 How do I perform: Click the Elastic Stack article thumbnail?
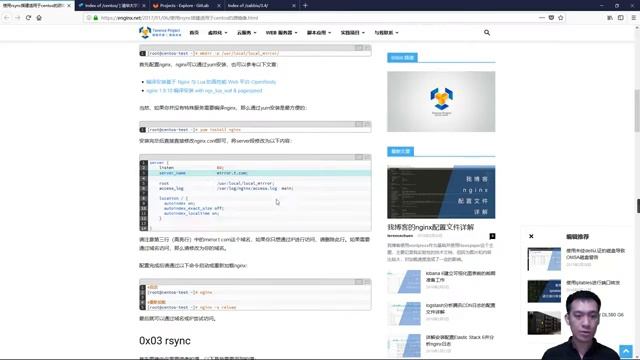(x=404, y=345)
